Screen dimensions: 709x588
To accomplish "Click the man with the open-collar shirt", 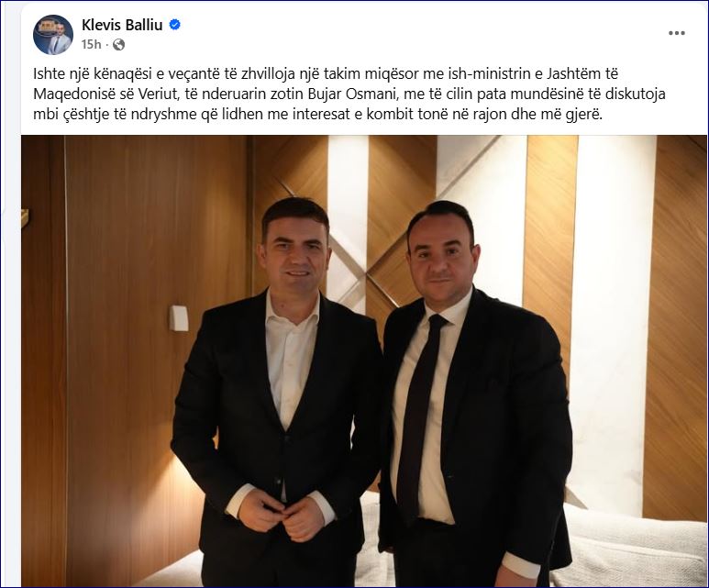I will 276,394.
